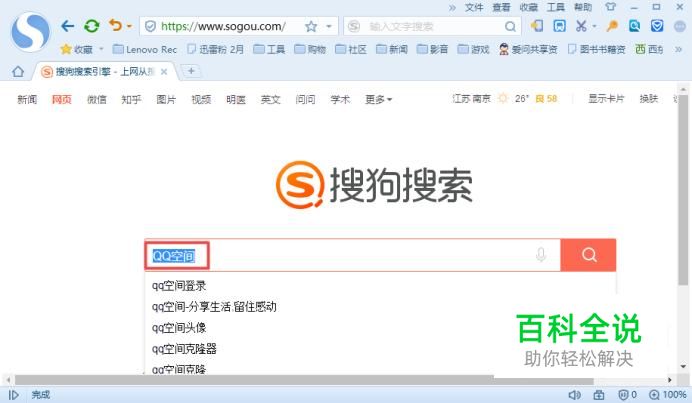The width and height of the screenshot is (692, 403).
Task: Open the 迅雷粉 2月 bookmark
Action: click(215, 49)
